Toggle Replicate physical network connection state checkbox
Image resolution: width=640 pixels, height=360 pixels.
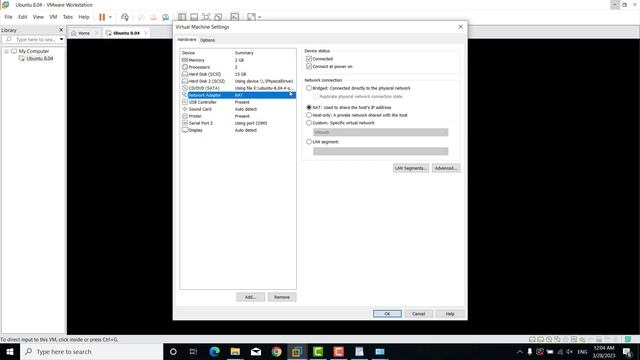[x=316, y=96]
